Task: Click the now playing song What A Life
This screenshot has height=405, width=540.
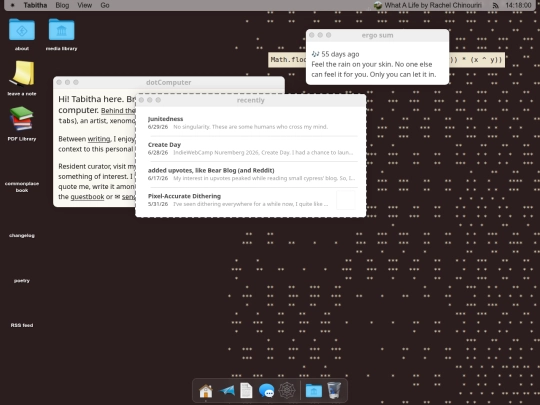Action: coord(433,5)
